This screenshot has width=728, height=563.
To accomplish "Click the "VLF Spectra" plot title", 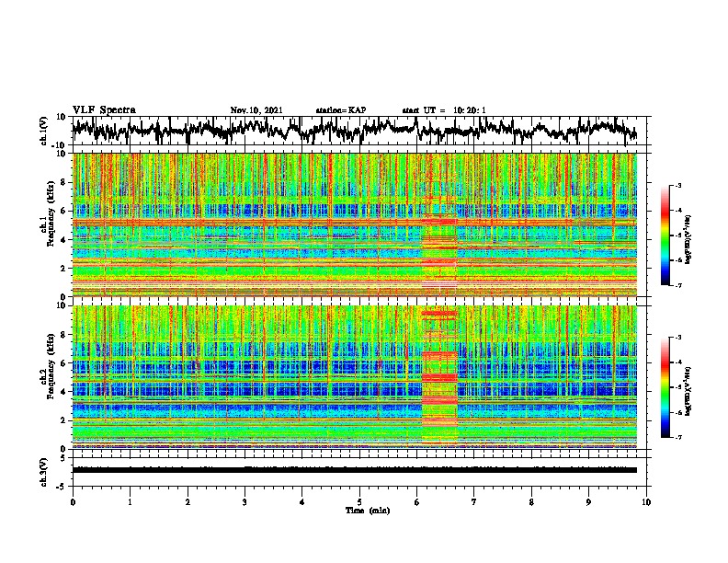I will (x=104, y=109).
